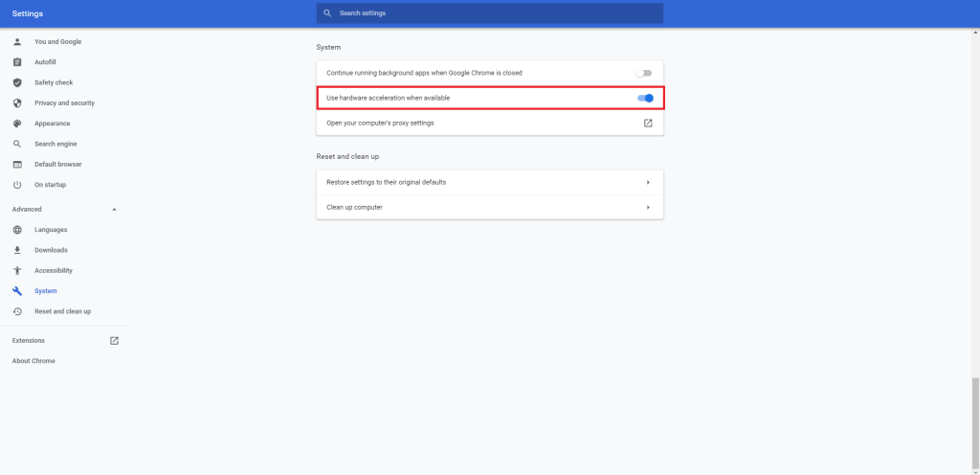980x475 pixels.
Task: Click the page's vertical scrollbar thumb
Action: click(x=975, y=421)
